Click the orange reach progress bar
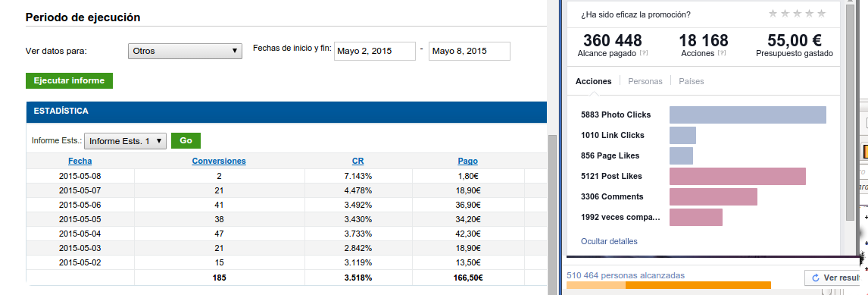 pos(669,285)
